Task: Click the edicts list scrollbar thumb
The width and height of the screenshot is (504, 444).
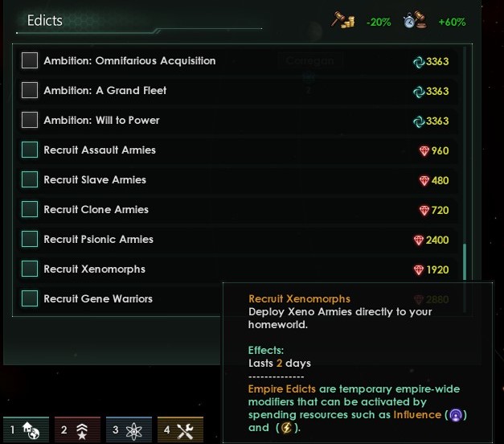Action: click(465, 262)
